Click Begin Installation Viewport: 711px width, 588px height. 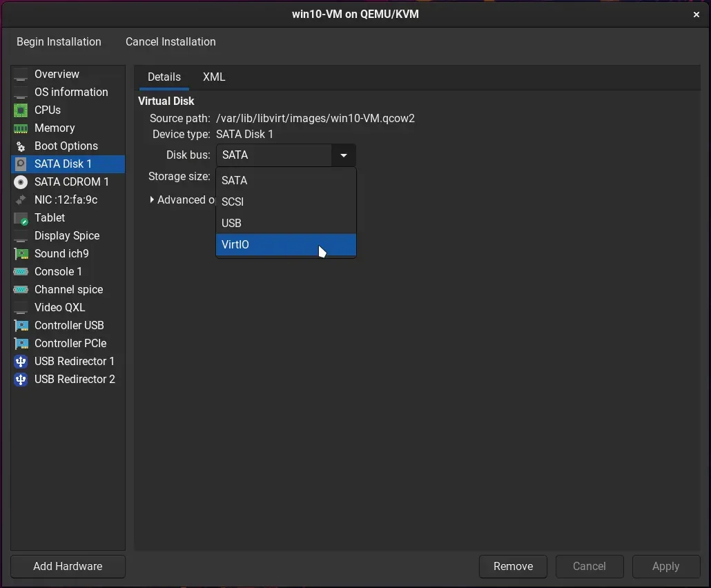pyautogui.click(x=59, y=41)
